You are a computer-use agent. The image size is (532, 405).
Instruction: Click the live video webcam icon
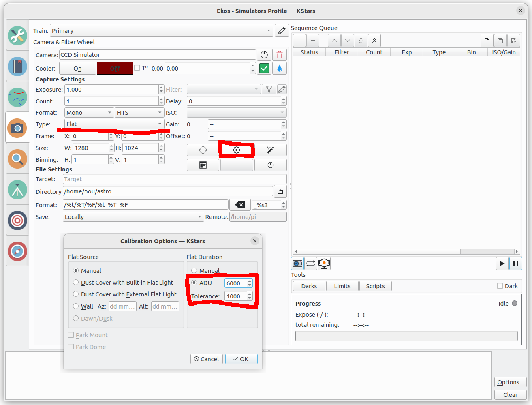(324, 264)
